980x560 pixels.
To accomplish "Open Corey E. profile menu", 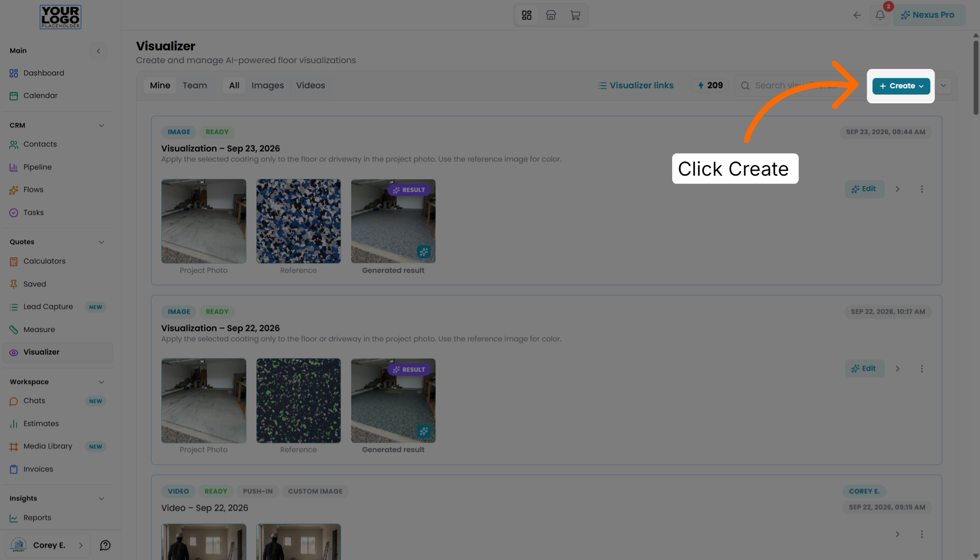I will [x=47, y=545].
